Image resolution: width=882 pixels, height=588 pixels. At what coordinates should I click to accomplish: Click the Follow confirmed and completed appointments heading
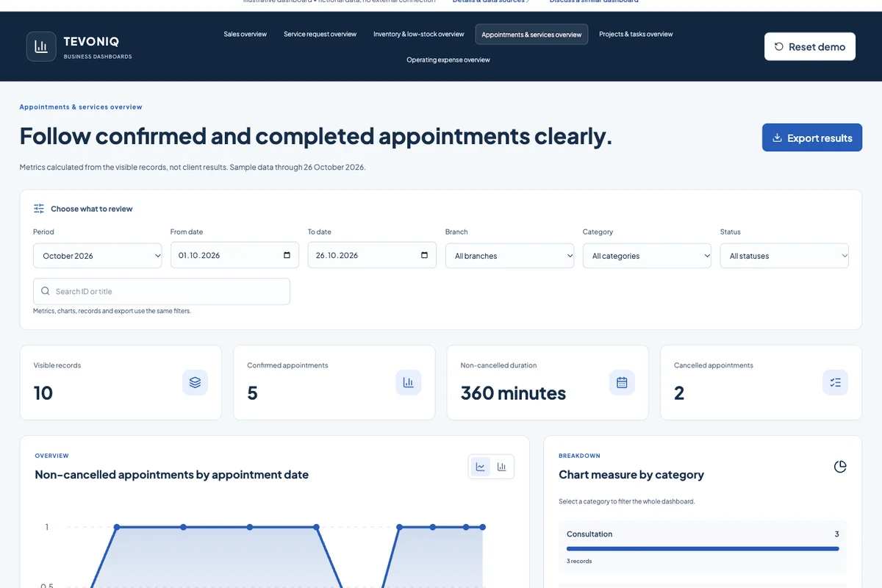tap(316, 136)
